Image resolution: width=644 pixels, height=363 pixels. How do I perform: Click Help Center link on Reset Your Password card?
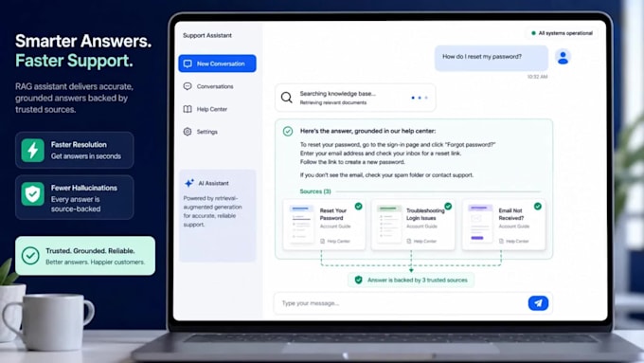(335, 242)
